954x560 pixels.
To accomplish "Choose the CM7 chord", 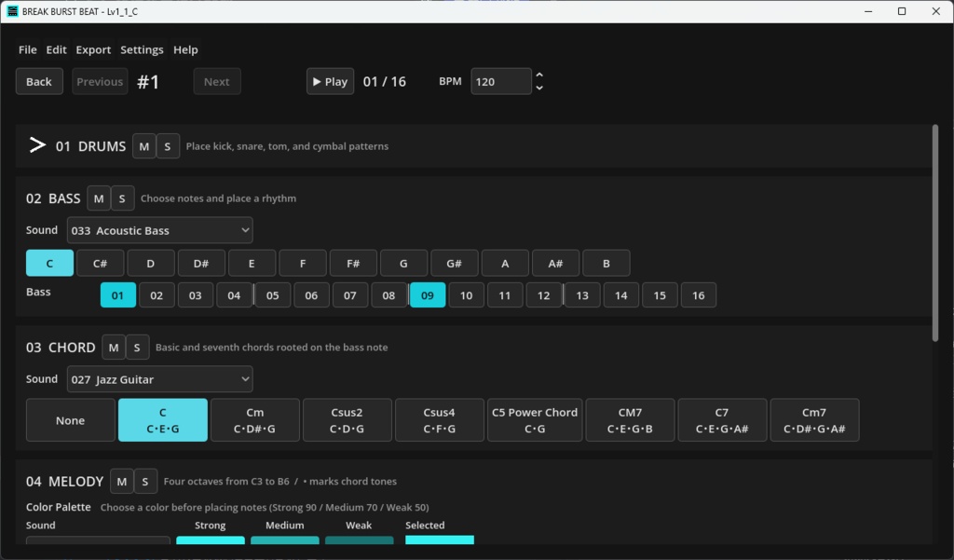I will pyautogui.click(x=630, y=420).
